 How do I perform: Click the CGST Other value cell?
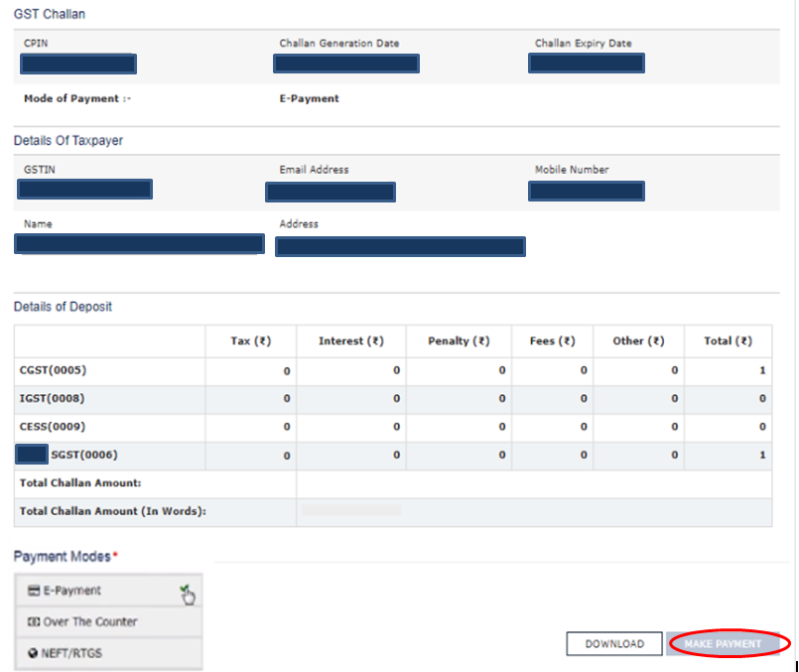click(638, 371)
